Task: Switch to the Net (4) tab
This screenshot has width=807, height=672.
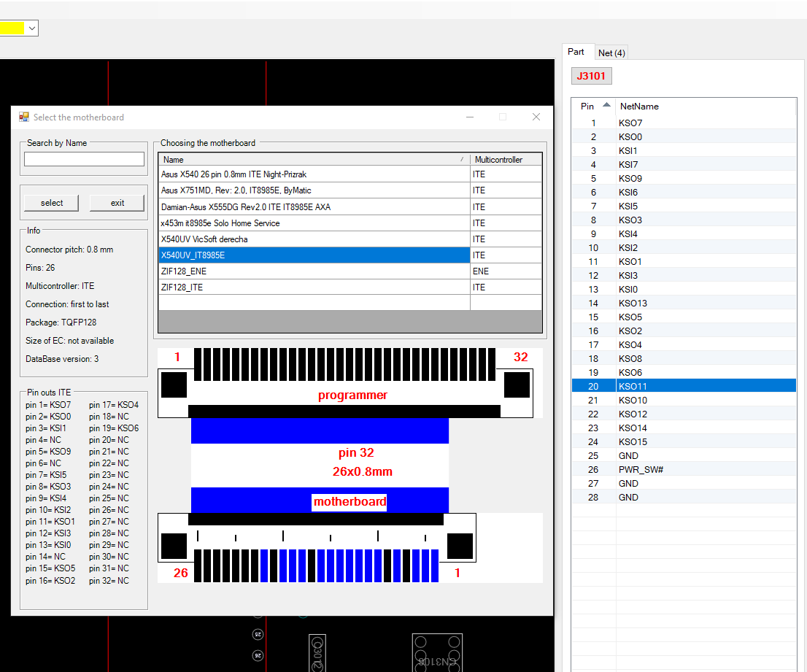Action: (611, 53)
